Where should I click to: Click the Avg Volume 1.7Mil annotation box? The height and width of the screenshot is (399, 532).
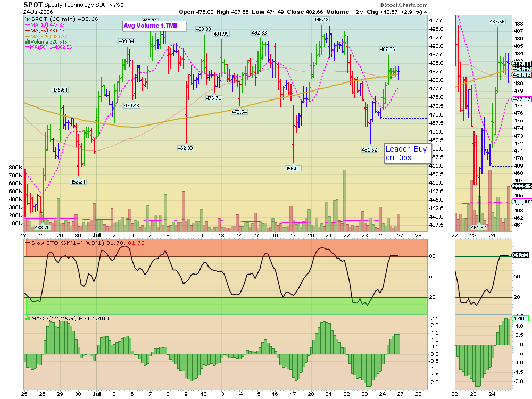(x=154, y=26)
